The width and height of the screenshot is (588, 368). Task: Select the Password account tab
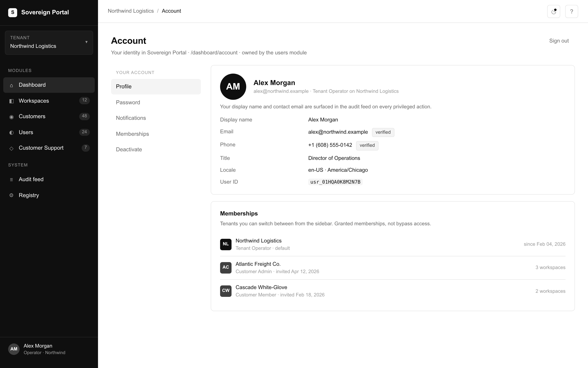click(x=156, y=102)
